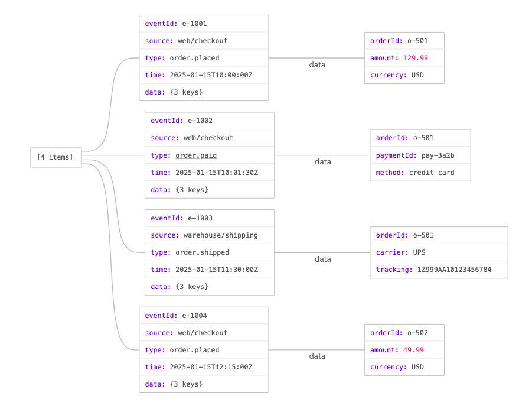The height and width of the screenshot is (412, 532).
Task: Select the amount 49.99 row
Action: tap(404, 350)
